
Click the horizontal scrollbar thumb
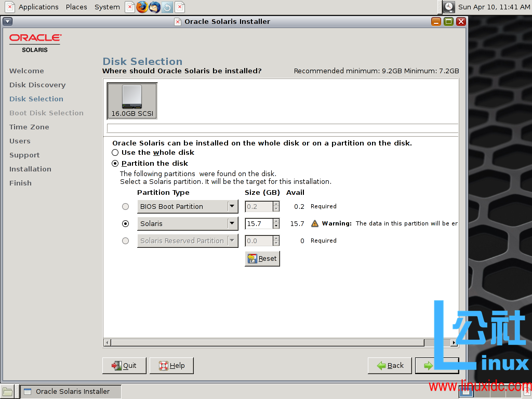[x=268, y=343]
